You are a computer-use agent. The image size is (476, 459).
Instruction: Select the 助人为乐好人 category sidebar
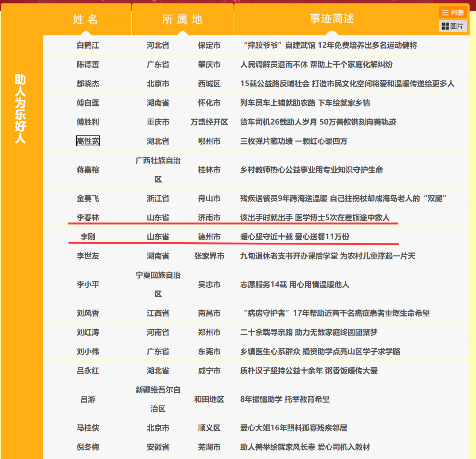click(x=20, y=109)
